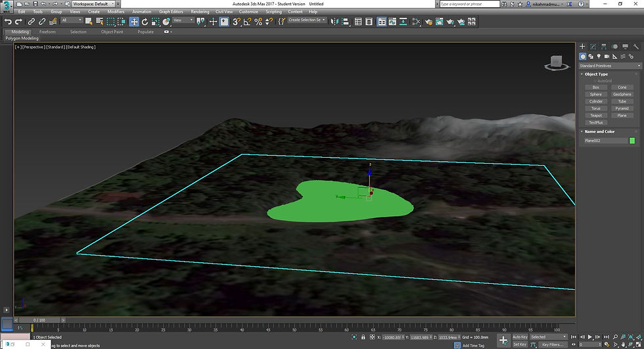Viewport: 644px width, 349px height.
Task: Toggle the Angle Snap button
Action: coord(247,21)
